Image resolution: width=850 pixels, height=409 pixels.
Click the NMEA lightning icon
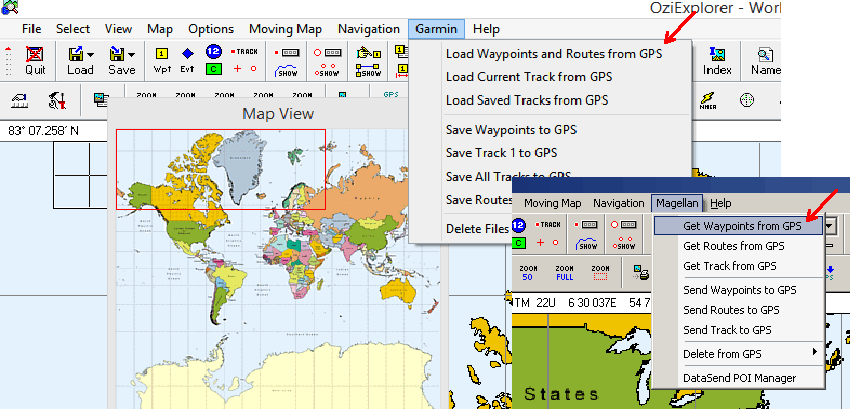(707, 100)
